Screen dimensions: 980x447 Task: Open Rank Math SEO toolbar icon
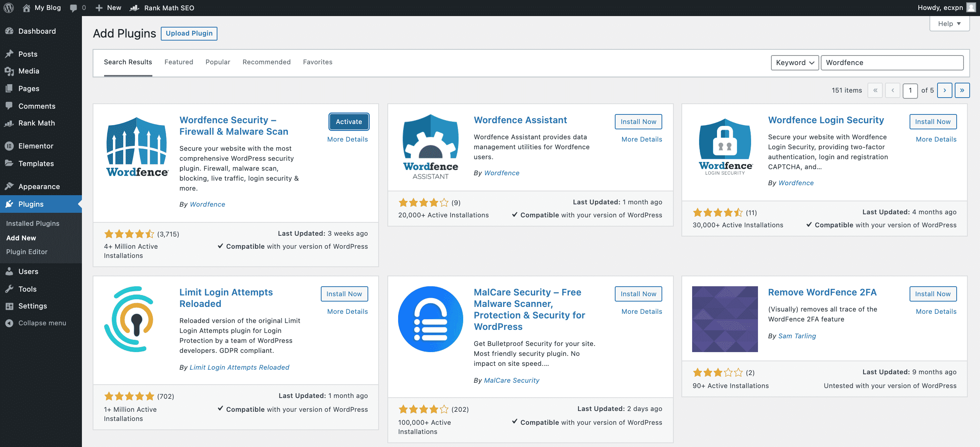[134, 8]
